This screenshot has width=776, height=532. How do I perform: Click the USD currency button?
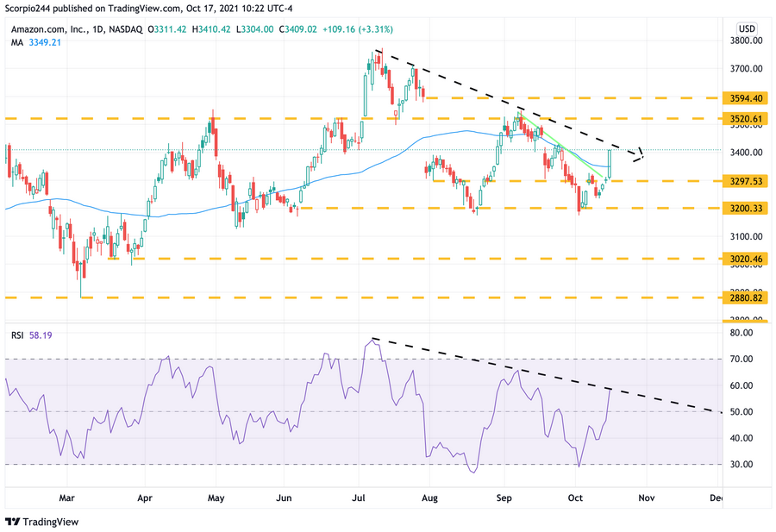point(747,28)
